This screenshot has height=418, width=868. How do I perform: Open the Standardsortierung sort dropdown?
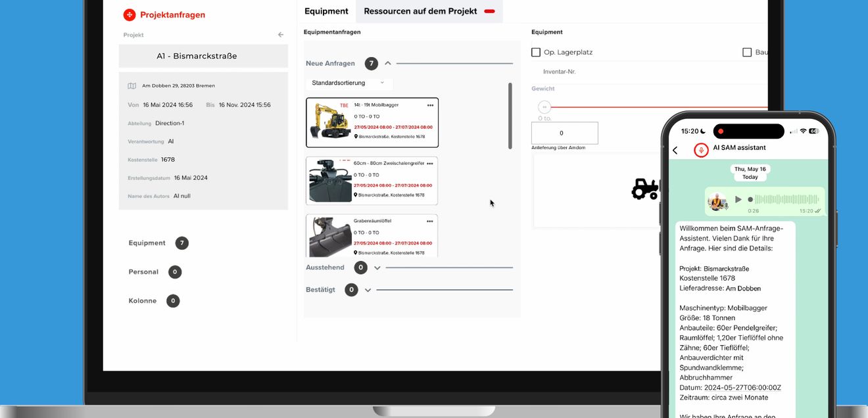[x=349, y=83]
